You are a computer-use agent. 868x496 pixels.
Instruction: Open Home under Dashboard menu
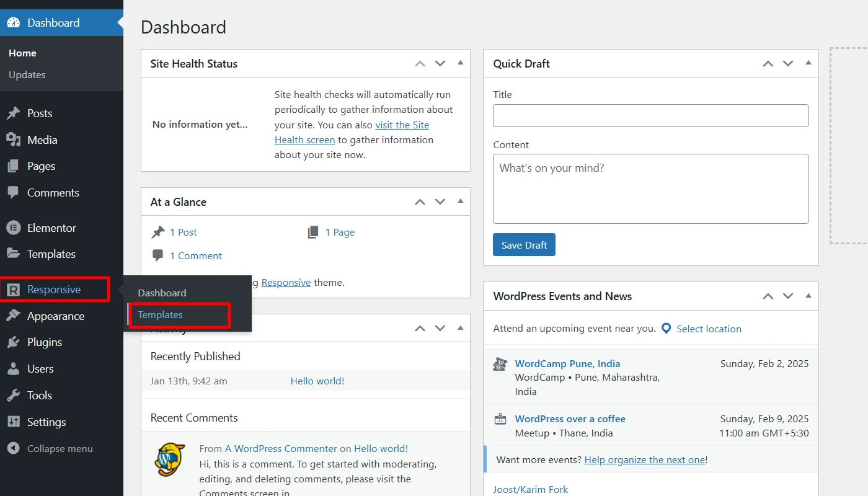click(x=22, y=53)
